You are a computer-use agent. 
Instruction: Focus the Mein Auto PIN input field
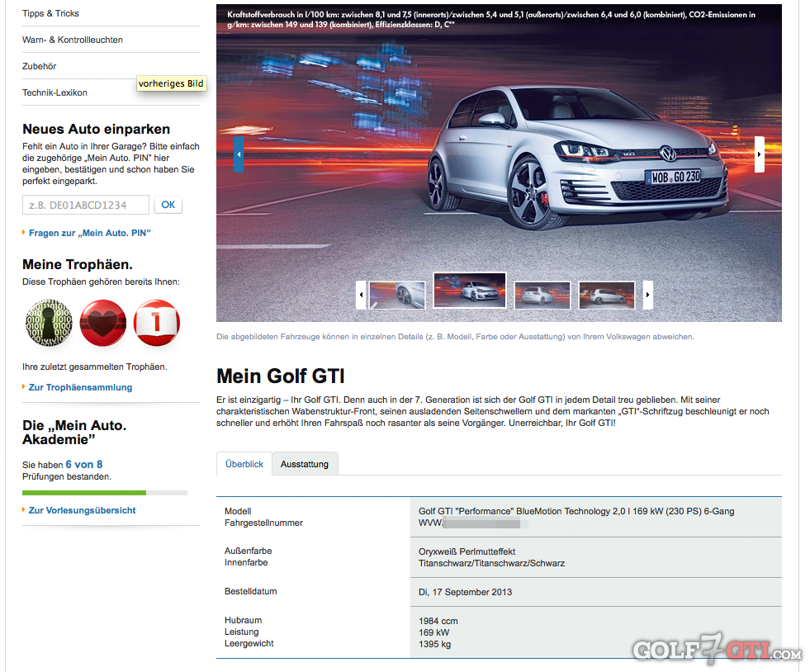(x=86, y=205)
